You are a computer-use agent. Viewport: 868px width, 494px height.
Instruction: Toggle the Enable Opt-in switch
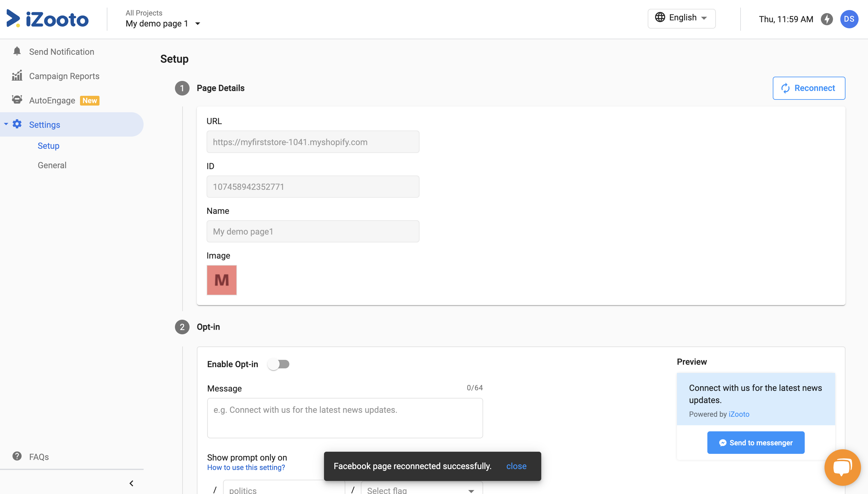[x=278, y=364]
